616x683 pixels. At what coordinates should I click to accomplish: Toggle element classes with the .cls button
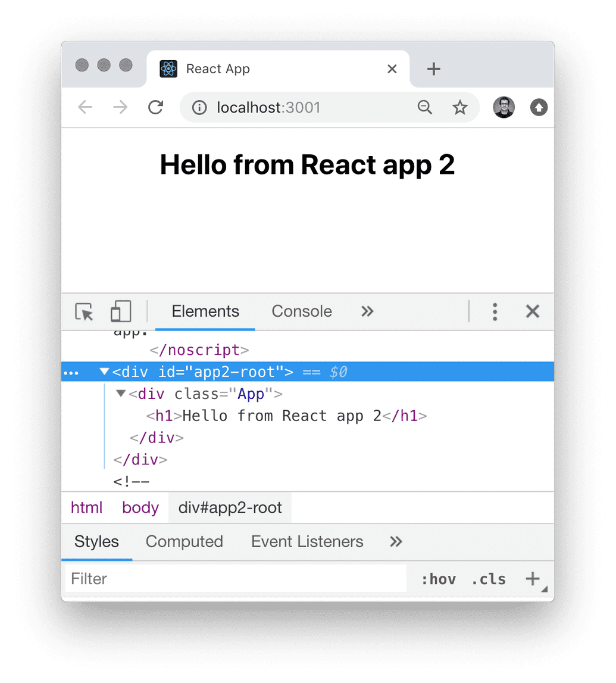[488, 578]
